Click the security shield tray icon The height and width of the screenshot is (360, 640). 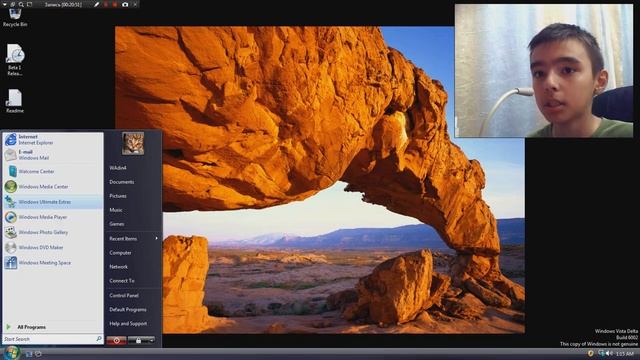[590, 353]
